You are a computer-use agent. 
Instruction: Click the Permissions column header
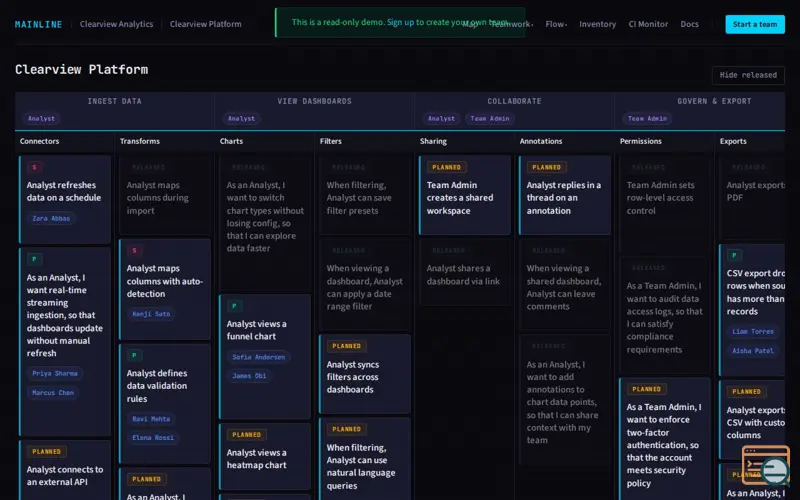pos(640,141)
